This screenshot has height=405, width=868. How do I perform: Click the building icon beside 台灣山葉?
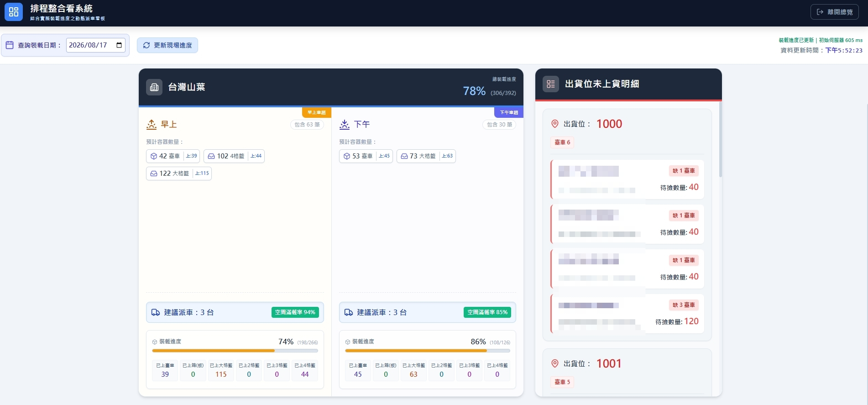click(x=154, y=87)
